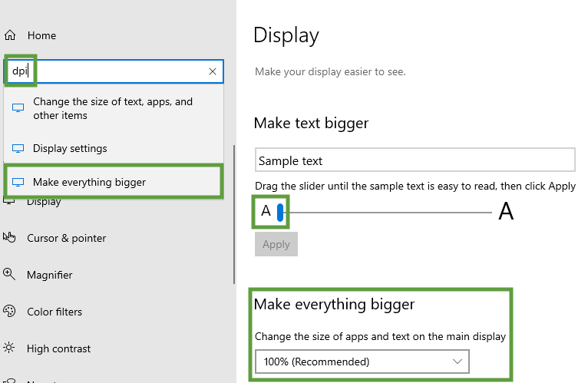Image resolution: width=588 pixels, height=383 pixels.
Task: Select the Magnifier icon in sidebar
Action: (x=9, y=275)
